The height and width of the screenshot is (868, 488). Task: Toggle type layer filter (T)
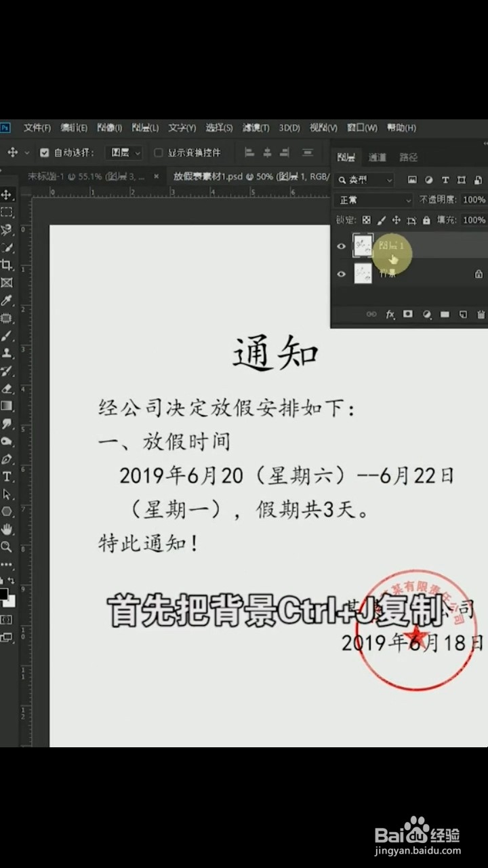tap(445, 180)
